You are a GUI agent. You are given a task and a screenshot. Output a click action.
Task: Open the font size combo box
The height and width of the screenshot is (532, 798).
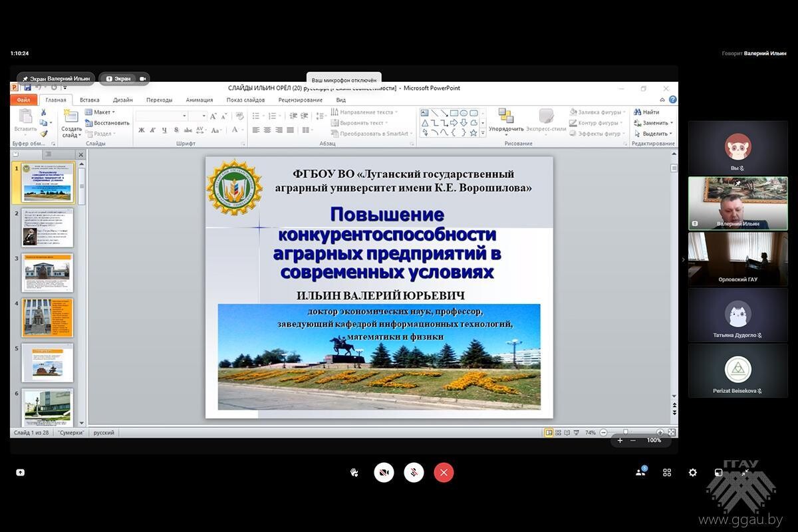(198, 116)
